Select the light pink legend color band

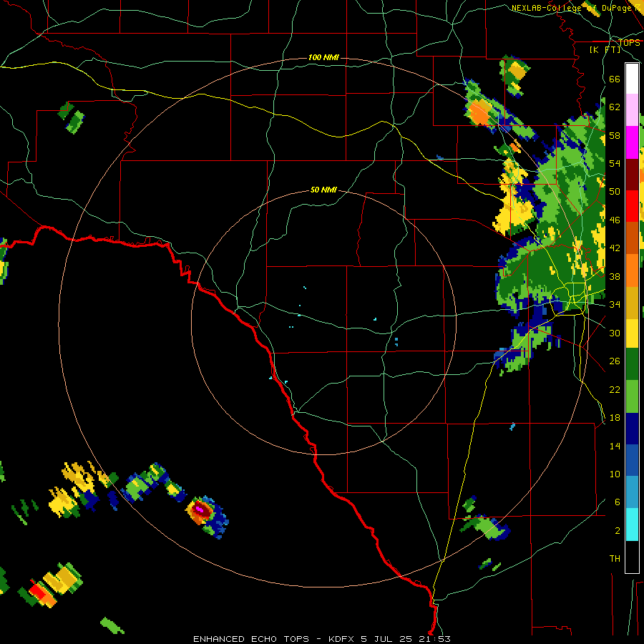point(632,110)
